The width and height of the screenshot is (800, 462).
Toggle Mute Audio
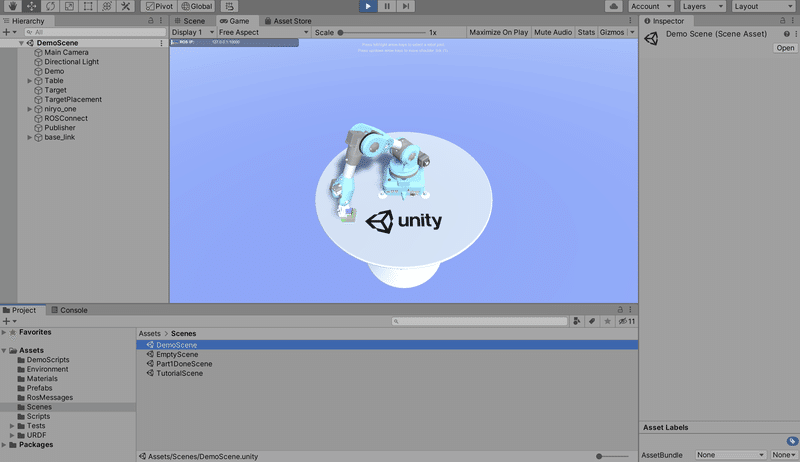tap(553, 32)
